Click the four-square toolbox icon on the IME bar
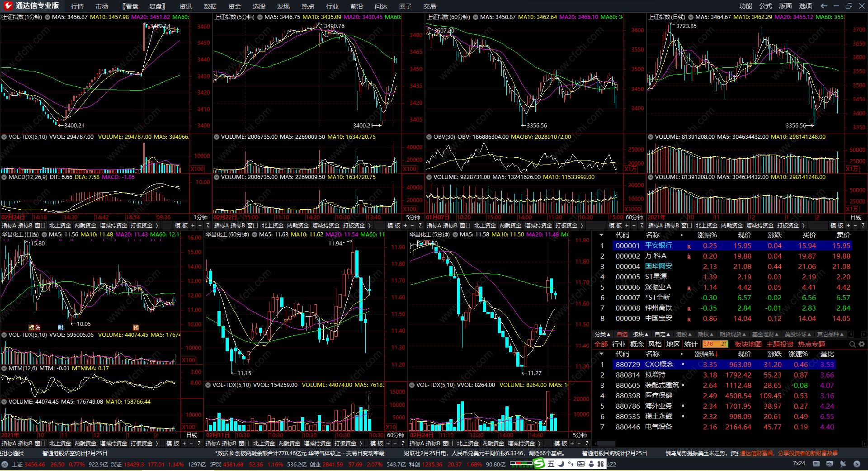This screenshot has width=868, height=471. tap(601, 464)
